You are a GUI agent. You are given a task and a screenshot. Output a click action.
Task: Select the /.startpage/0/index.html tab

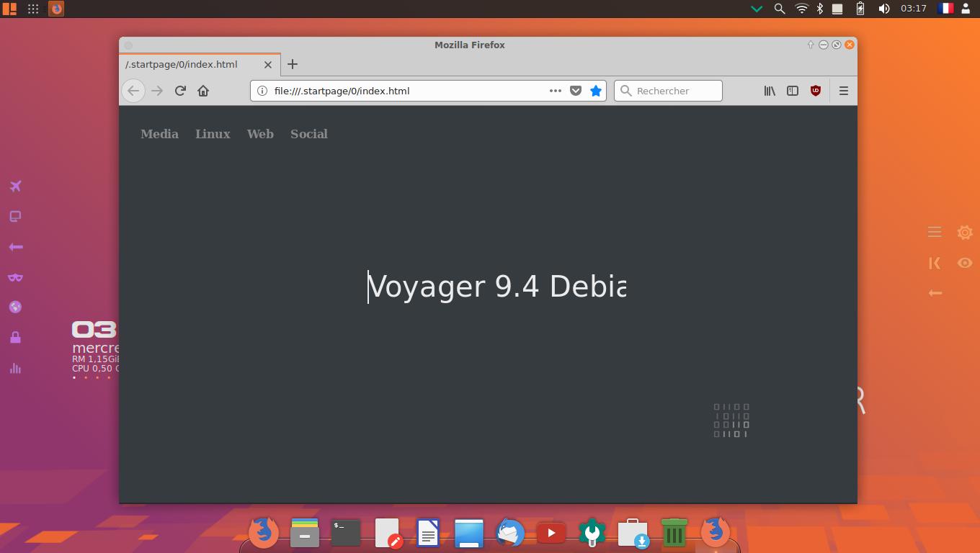(x=200, y=64)
